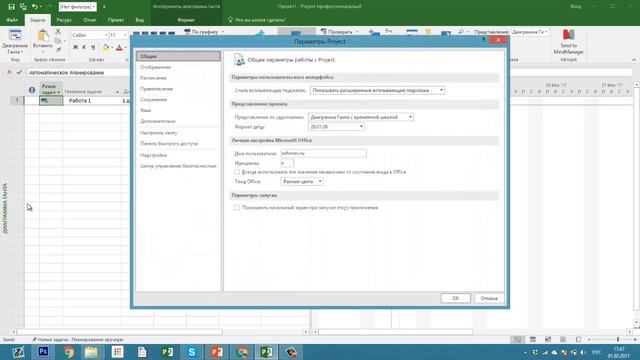
Task: Click the red font color A icon
Action: (119, 48)
